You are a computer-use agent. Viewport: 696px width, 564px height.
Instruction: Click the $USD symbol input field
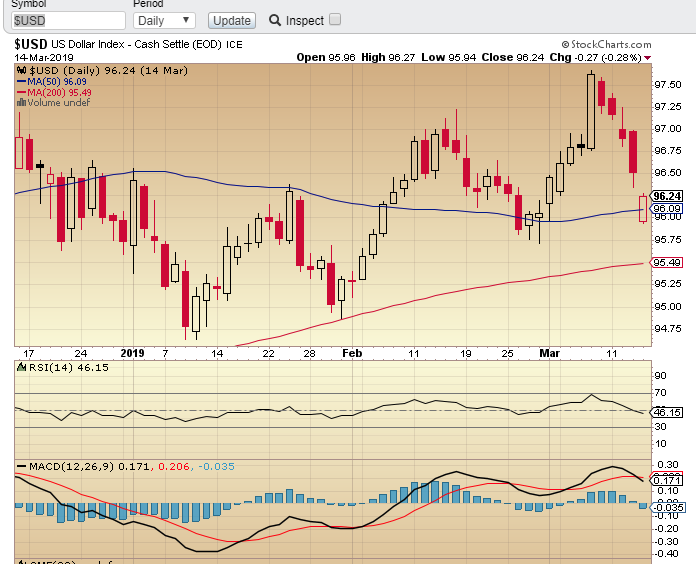pyautogui.click(x=68, y=21)
